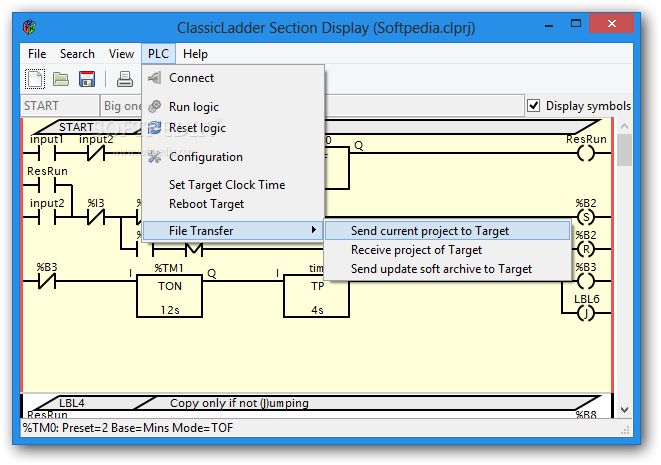Select the %B3 output coil

[586, 281]
